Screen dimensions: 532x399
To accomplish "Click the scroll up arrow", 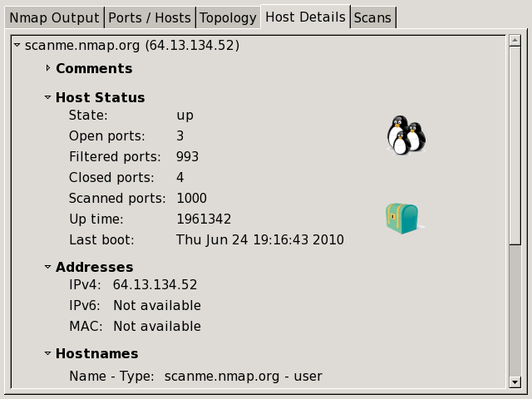I will [515, 42].
